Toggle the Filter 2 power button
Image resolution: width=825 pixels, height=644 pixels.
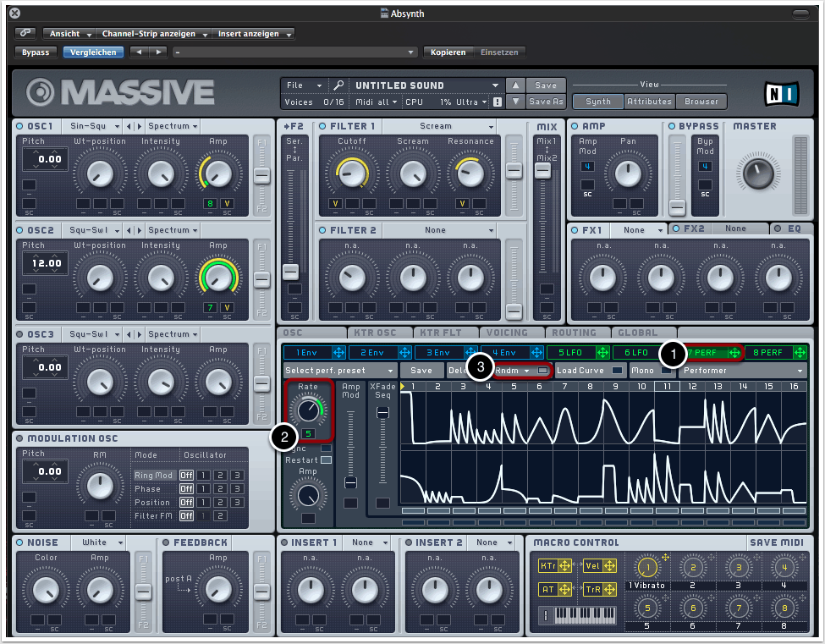pyautogui.click(x=322, y=230)
